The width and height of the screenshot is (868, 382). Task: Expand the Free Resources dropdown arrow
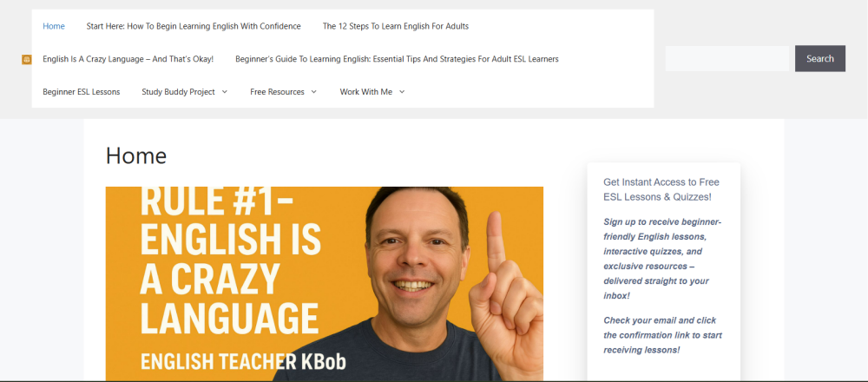tap(314, 92)
